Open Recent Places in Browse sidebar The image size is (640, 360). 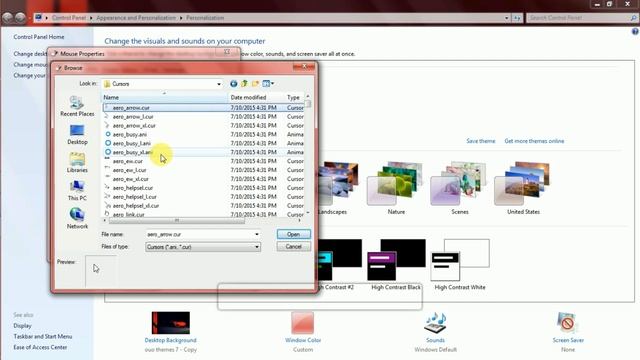coord(77,106)
